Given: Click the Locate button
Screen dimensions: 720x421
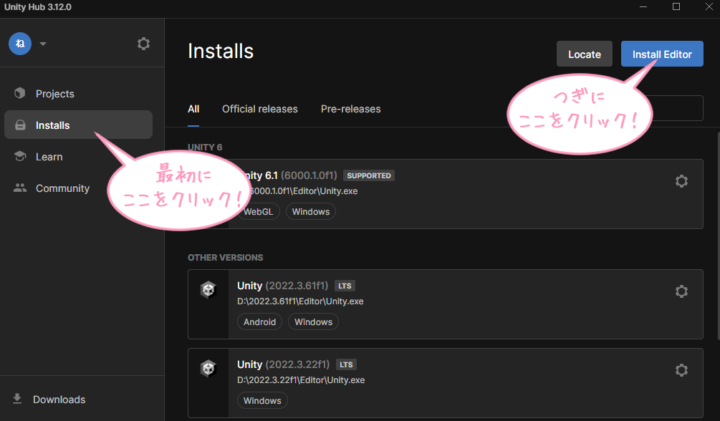Looking at the screenshot, I should click(584, 54).
